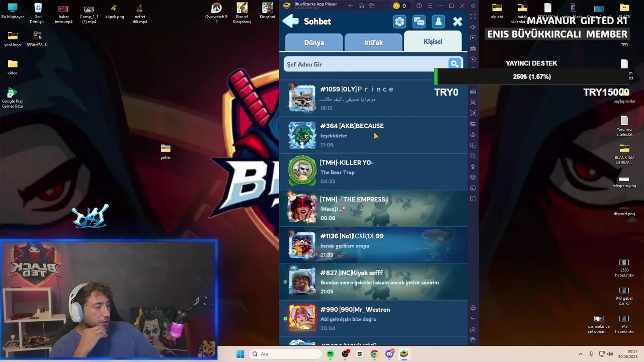Open chat with [TMH] THE EMPRESS
The image size is (644, 362).
[373, 208]
